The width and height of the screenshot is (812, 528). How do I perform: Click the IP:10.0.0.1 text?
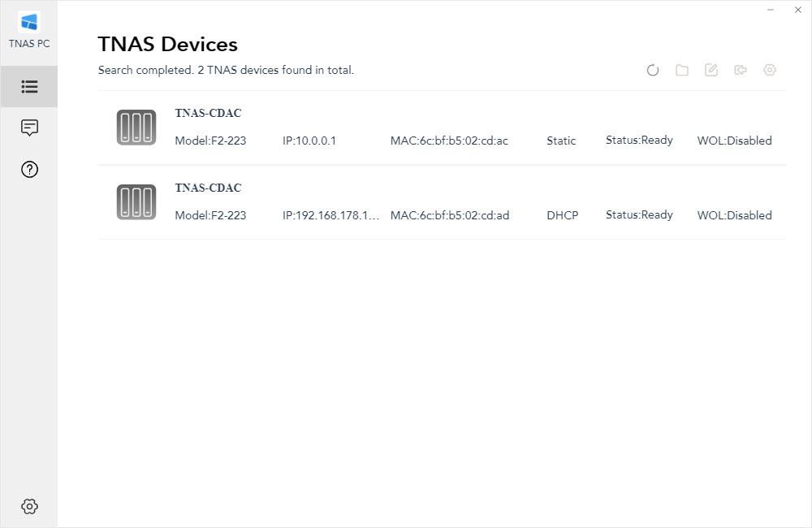[x=309, y=141]
